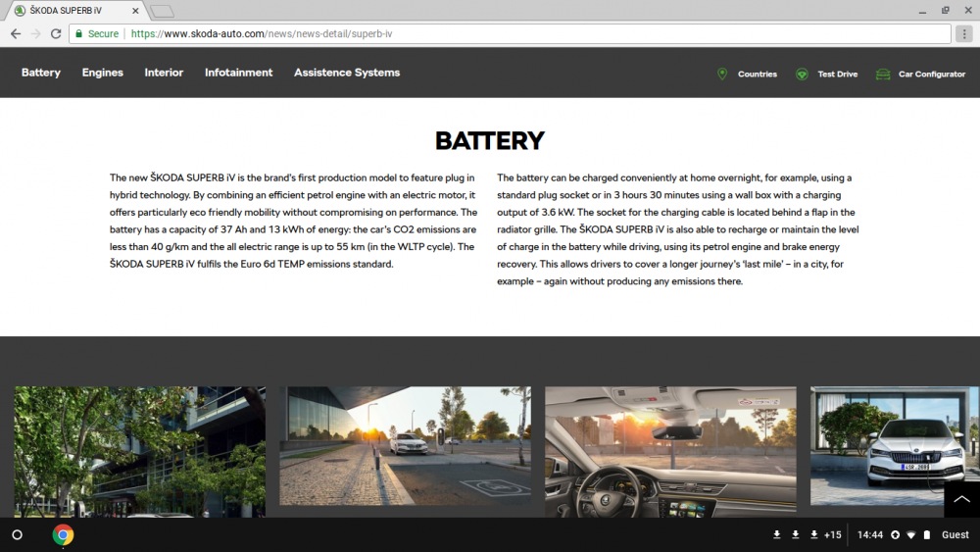Click the first download notification icon
The height and width of the screenshot is (552, 980).
776,534
